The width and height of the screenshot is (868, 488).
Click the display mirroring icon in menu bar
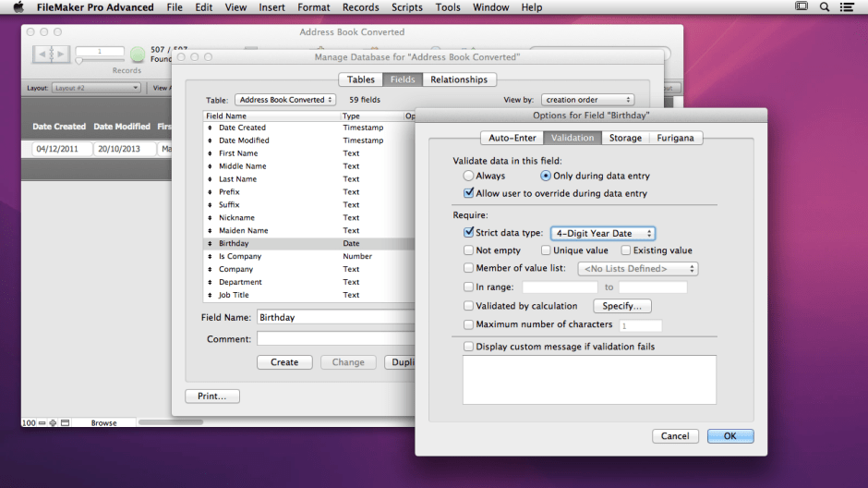click(x=801, y=6)
